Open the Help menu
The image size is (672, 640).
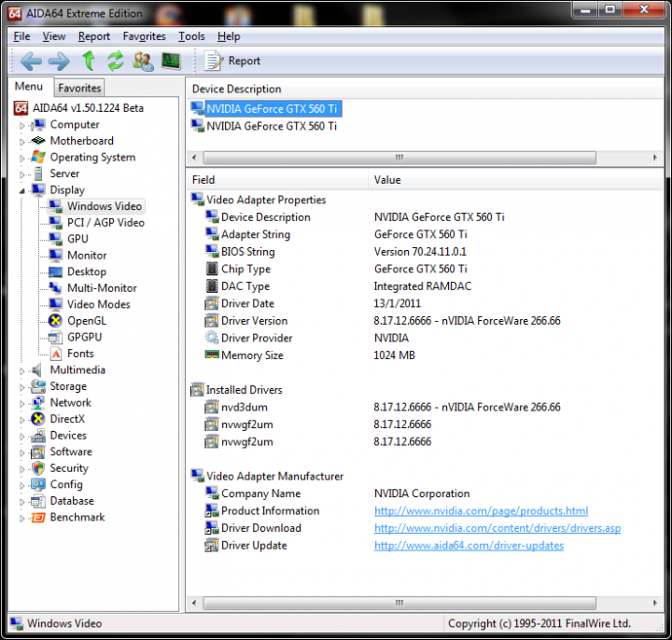(x=229, y=36)
